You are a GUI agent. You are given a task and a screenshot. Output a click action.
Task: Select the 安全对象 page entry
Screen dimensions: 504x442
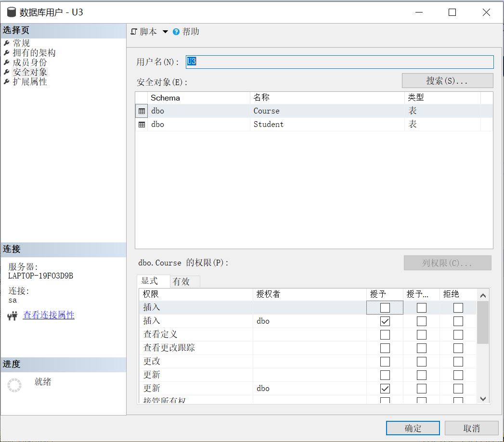(x=29, y=72)
